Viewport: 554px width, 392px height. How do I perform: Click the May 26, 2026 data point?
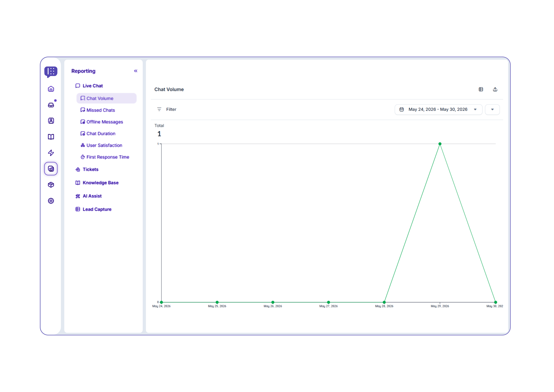point(273,302)
